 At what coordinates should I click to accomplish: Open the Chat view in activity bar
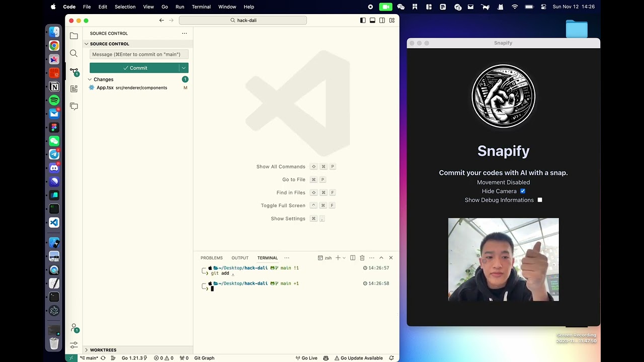tap(74, 106)
